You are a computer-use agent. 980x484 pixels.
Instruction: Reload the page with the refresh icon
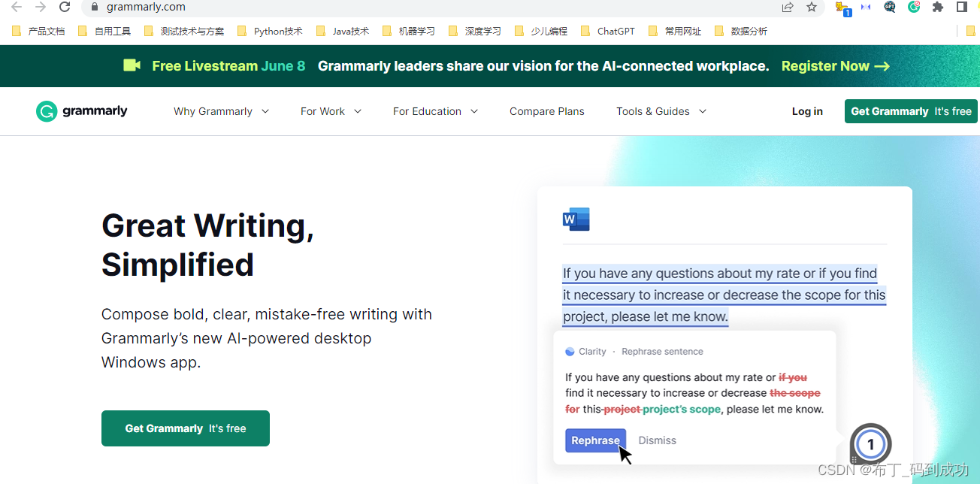65,7
